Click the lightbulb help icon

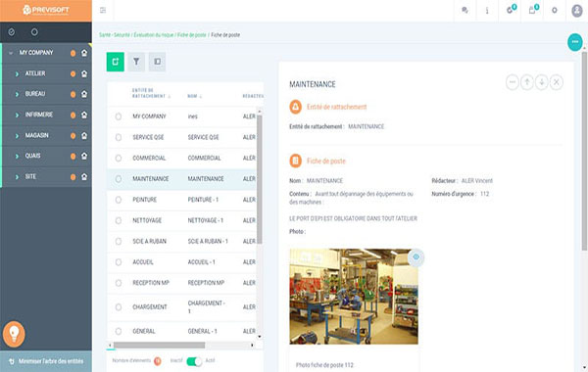[14, 333]
